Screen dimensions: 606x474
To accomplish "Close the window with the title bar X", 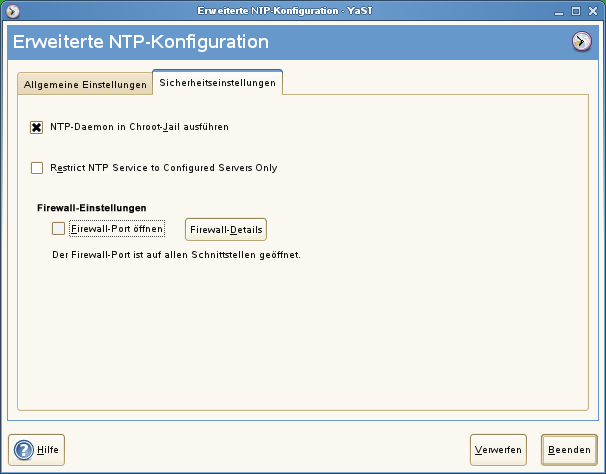I will (594, 10).
